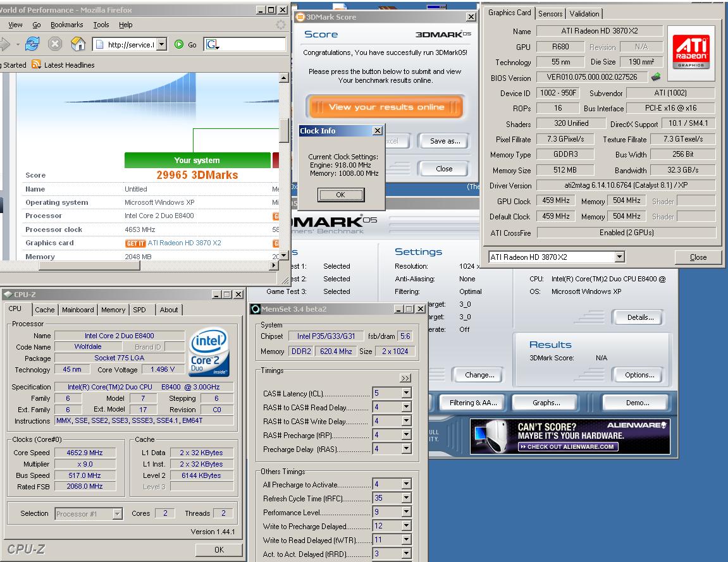The width and height of the screenshot is (728, 562).
Task: Click the BIOS save chip icon in GPU-Z
Action: (656, 76)
